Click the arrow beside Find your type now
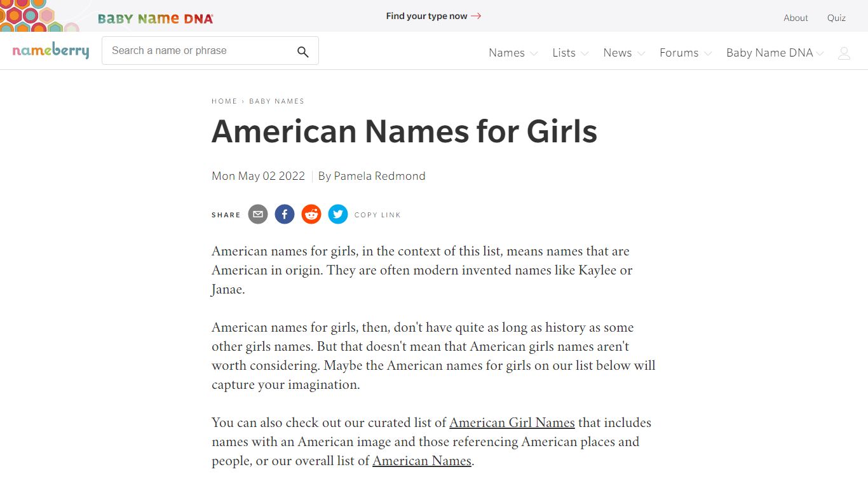This screenshot has height=488, width=868. tap(476, 16)
